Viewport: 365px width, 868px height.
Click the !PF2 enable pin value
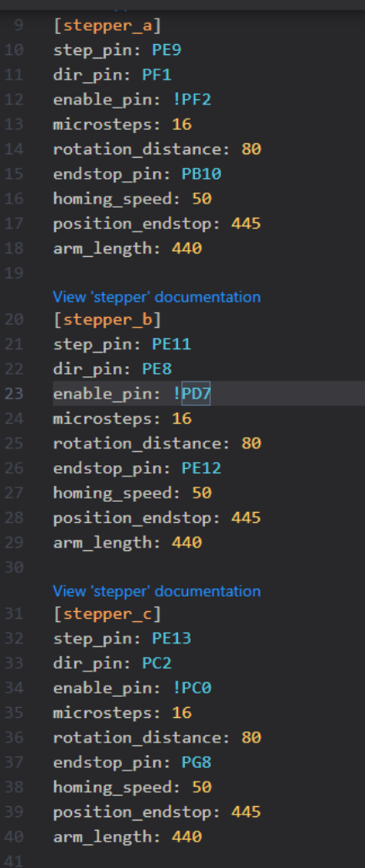pos(191,100)
